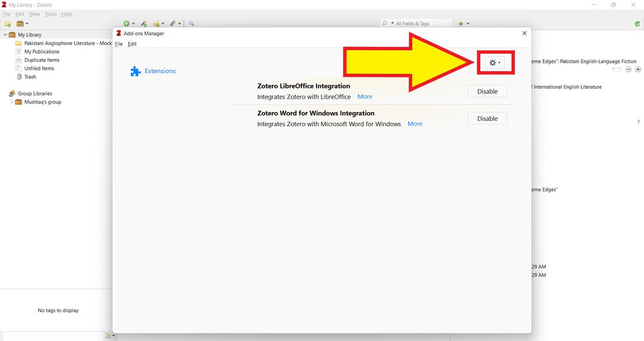Select the Extensions category
The width and height of the screenshot is (644, 341).
(153, 71)
